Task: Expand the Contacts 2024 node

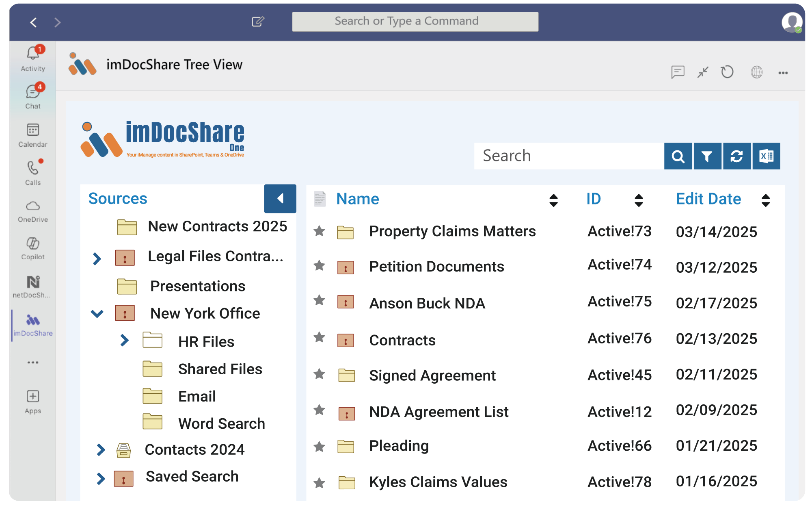Action: (x=101, y=450)
